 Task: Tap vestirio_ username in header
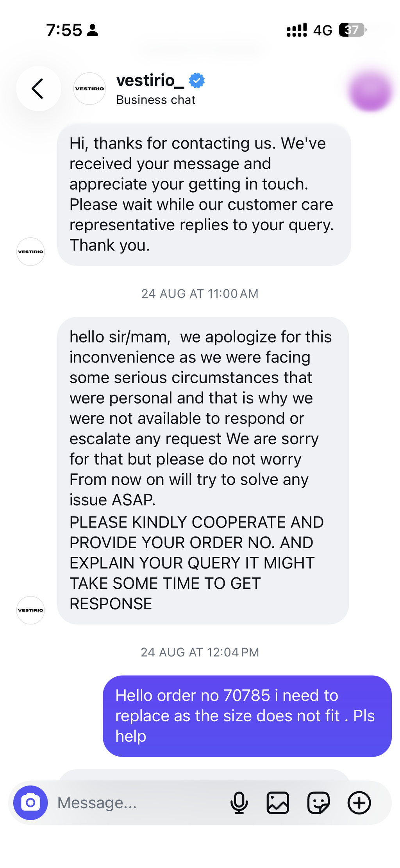(x=150, y=80)
